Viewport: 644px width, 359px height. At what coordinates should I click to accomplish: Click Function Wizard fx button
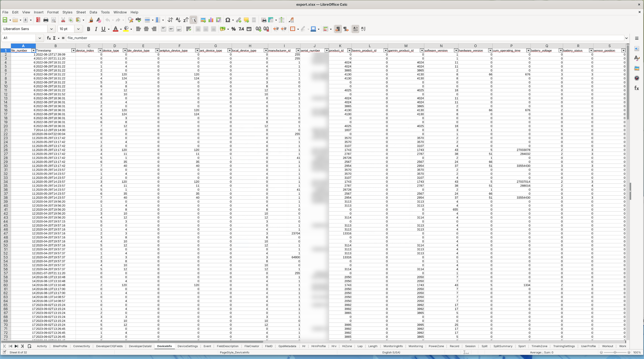49,38
